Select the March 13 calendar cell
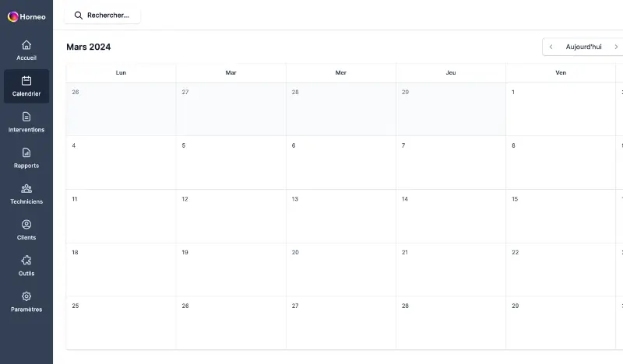 [341, 216]
